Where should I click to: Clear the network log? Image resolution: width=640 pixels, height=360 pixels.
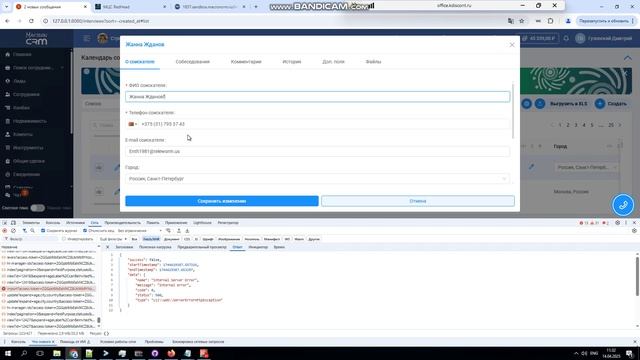point(13,231)
